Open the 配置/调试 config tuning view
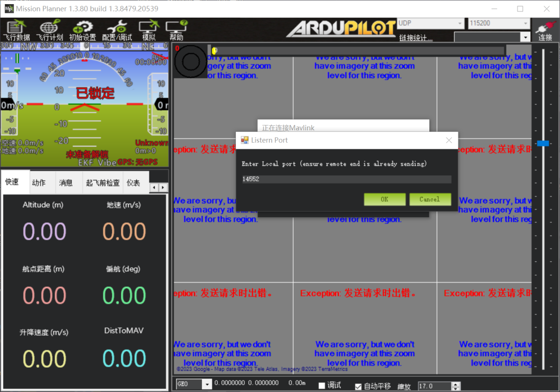 [x=117, y=30]
